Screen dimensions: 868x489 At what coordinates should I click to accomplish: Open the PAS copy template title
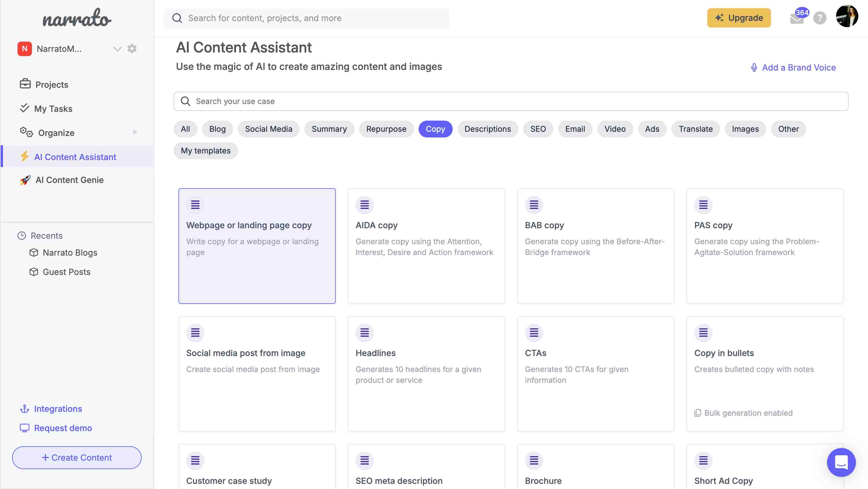pyautogui.click(x=713, y=225)
